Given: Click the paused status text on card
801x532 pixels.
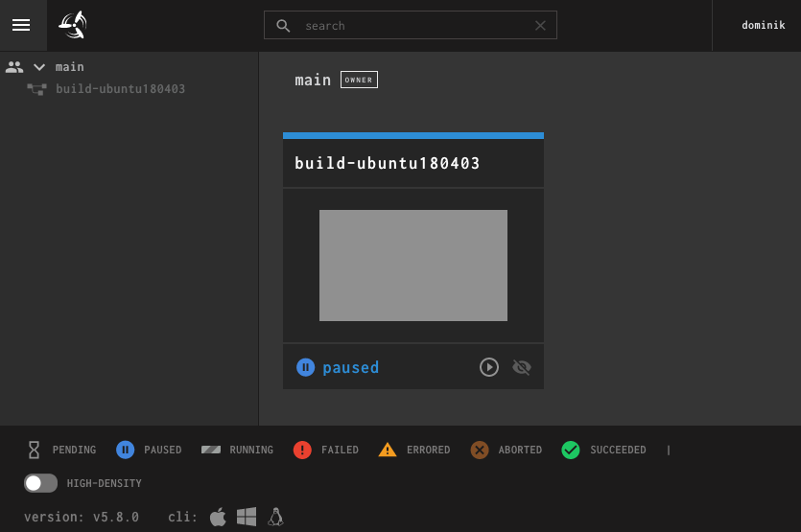Looking at the screenshot, I should tap(350, 367).
